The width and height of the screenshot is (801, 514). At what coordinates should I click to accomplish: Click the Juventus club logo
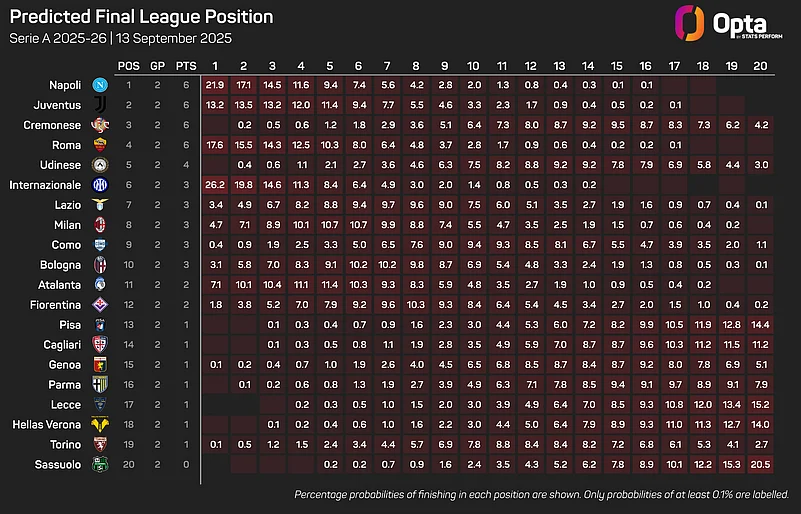point(100,105)
